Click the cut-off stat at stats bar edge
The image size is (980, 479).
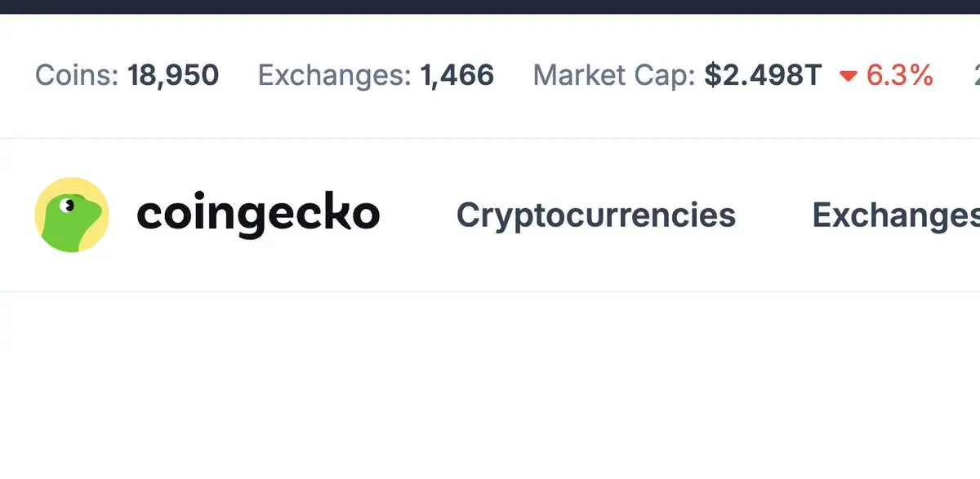click(x=976, y=76)
